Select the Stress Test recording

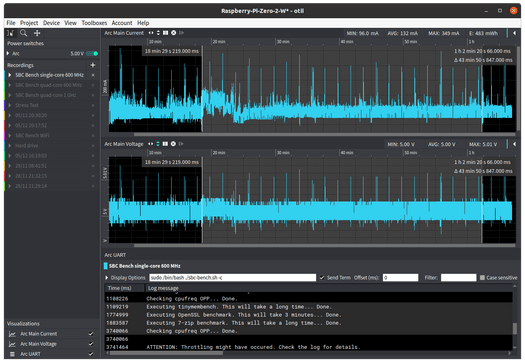click(27, 105)
